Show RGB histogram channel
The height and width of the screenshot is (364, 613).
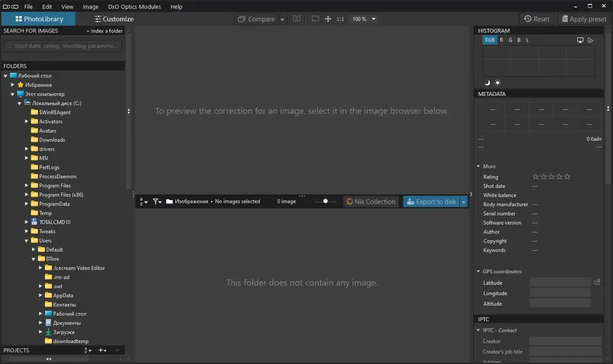tap(490, 40)
